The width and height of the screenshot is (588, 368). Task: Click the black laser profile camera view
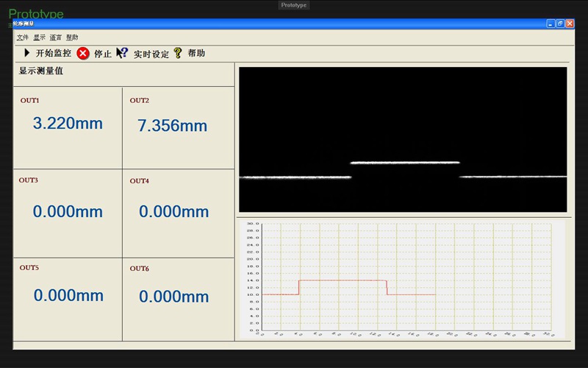(x=403, y=139)
